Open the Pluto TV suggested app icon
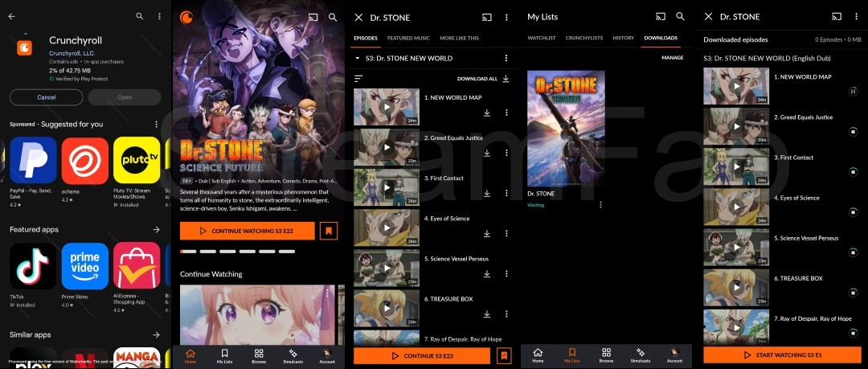 point(137,160)
